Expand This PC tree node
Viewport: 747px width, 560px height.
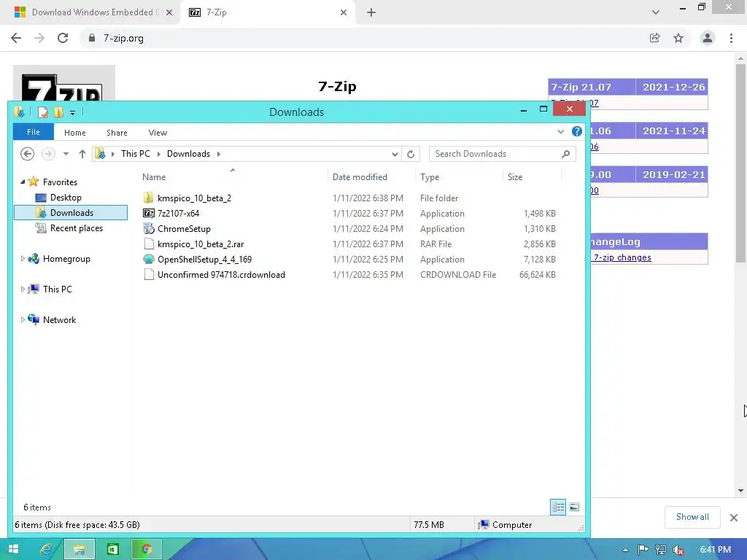click(x=23, y=289)
